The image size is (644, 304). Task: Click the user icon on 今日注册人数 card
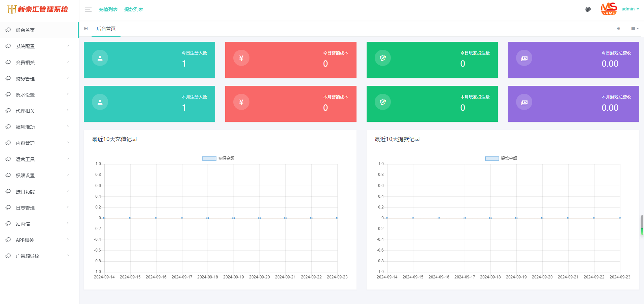point(100,58)
